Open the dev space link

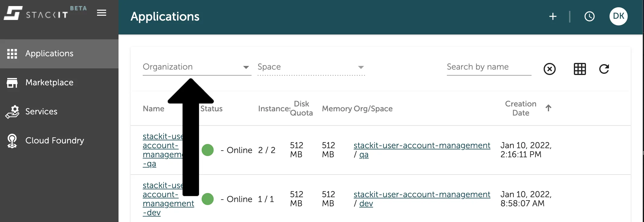click(366, 204)
